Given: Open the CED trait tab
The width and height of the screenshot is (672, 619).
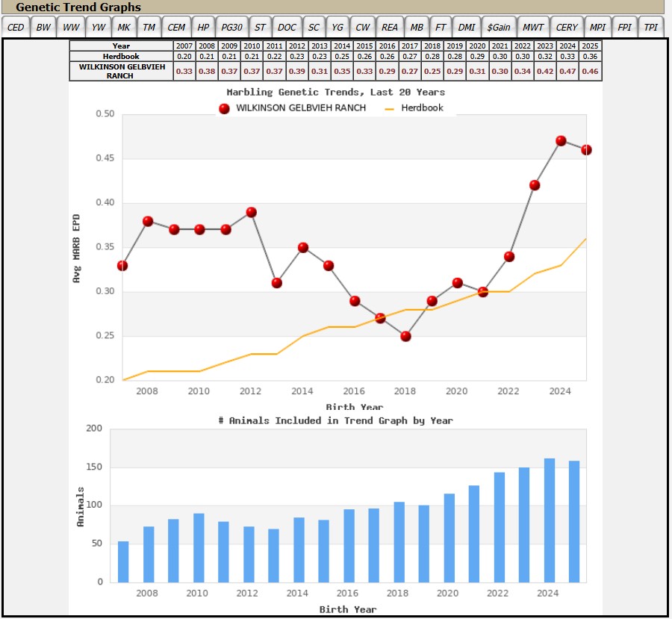Looking at the screenshot, I should pyautogui.click(x=16, y=27).
